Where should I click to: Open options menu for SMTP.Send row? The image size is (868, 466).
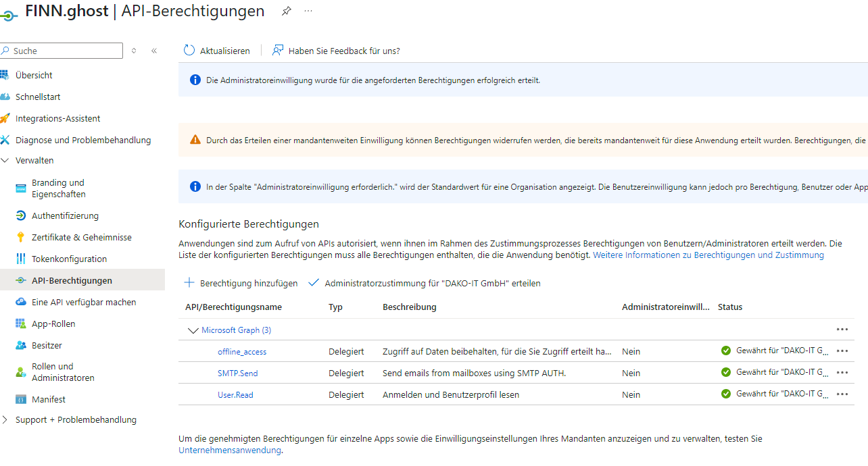point(842,373)
